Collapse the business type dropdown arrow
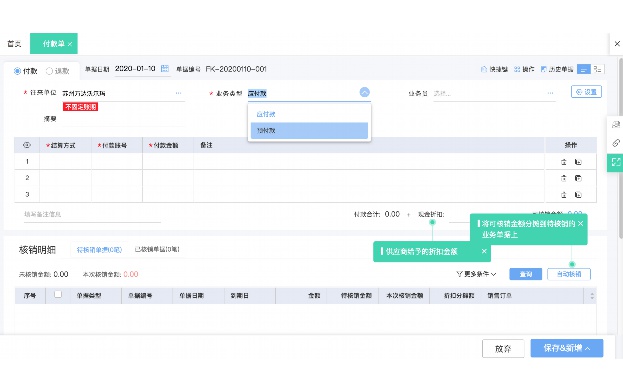 [364, 93]
